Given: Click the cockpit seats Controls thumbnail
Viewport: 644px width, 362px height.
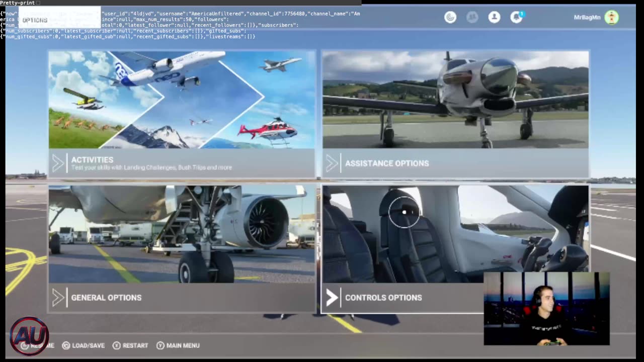Looking at the screenshot, I should 455,234.
